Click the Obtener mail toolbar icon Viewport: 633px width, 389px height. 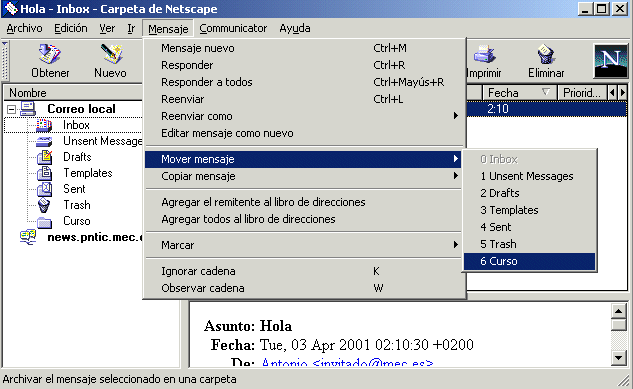coord(50,54)
